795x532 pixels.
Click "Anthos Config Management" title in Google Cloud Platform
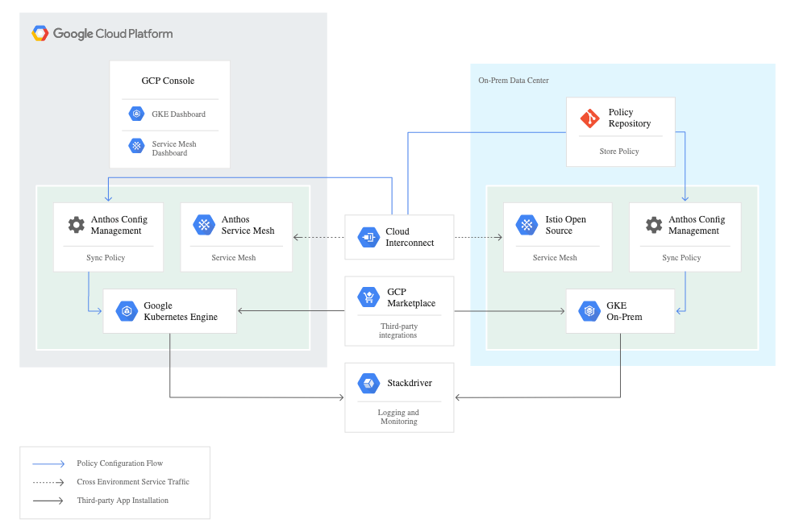pos(119,225)
